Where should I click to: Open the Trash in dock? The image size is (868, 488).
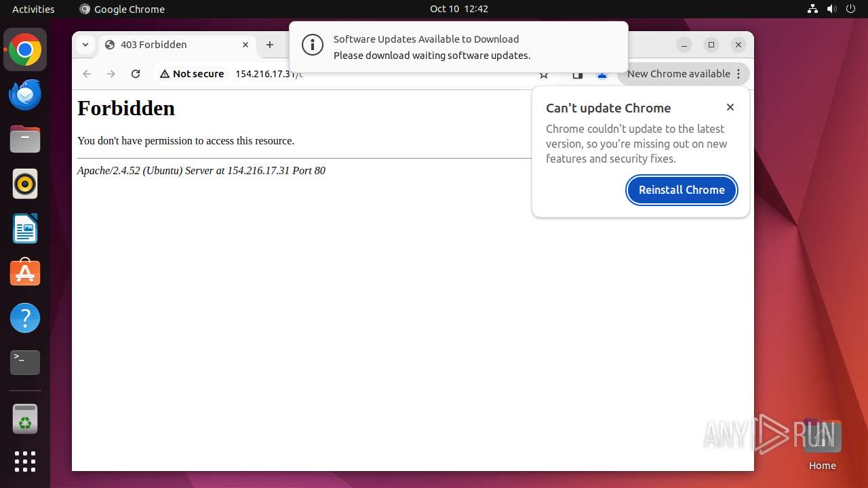click(x=25, y=419)
